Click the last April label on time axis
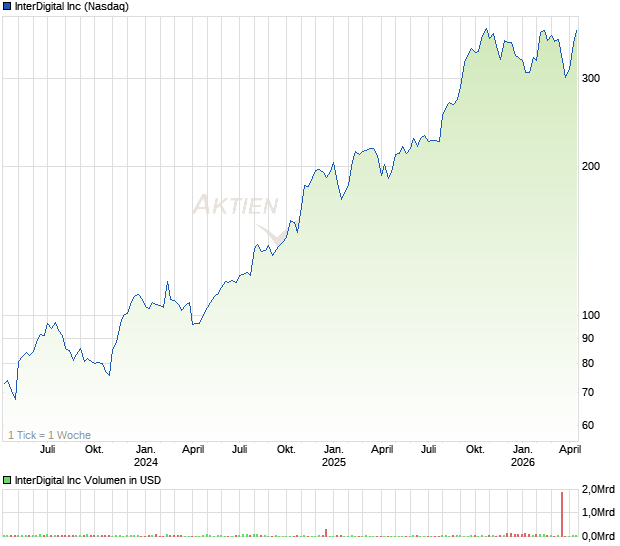Viewport: 620px width, 546px height. click(570, 450)
